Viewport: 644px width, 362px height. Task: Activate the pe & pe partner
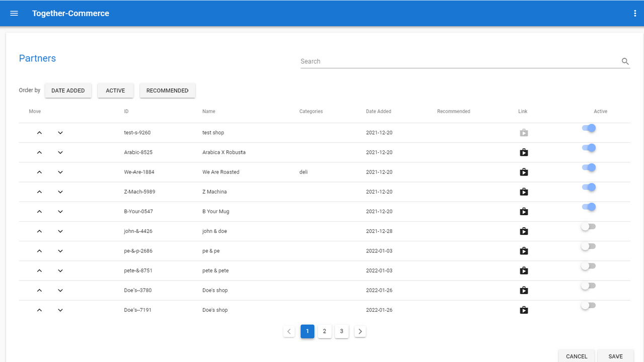588,246
